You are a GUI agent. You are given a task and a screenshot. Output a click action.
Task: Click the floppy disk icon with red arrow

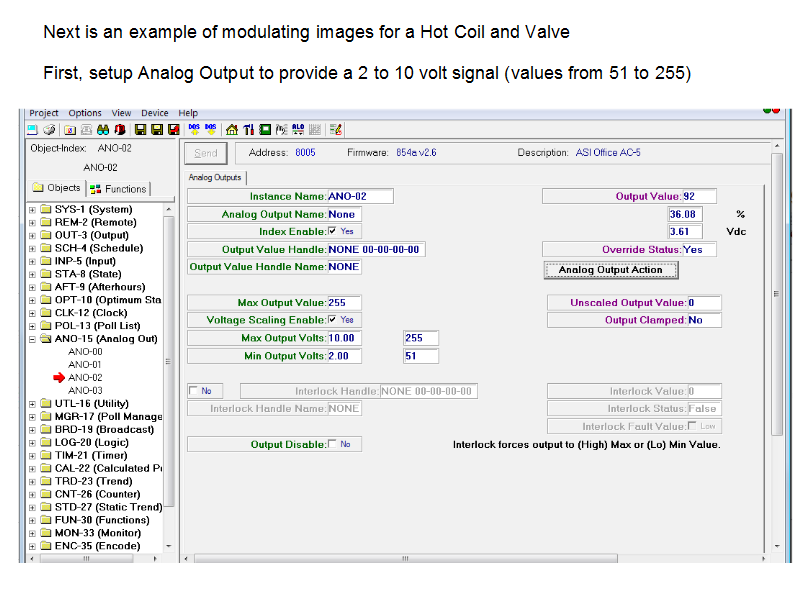pos(173,130)
